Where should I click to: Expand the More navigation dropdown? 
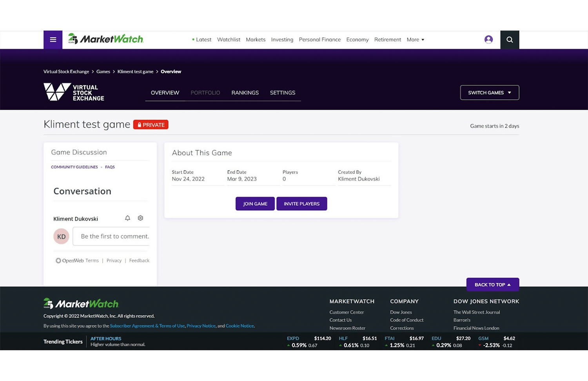415,40
